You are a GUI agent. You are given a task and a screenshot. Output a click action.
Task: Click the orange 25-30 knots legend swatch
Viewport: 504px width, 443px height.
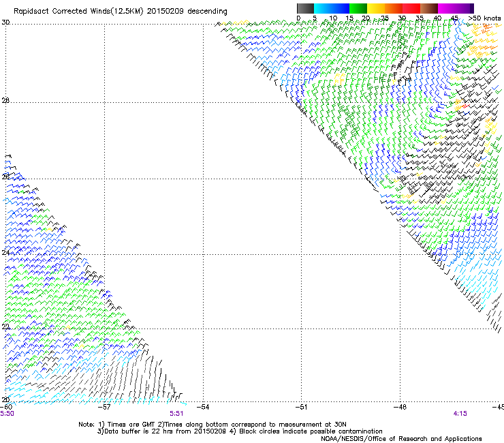pyautogui.click(x=394, y=8)
